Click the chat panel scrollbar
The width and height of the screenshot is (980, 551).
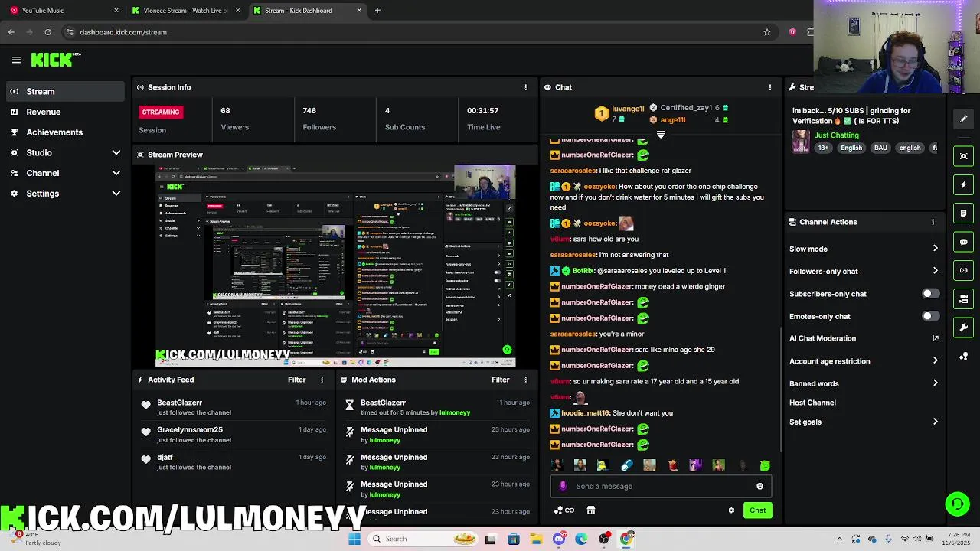tap(780, 390)
